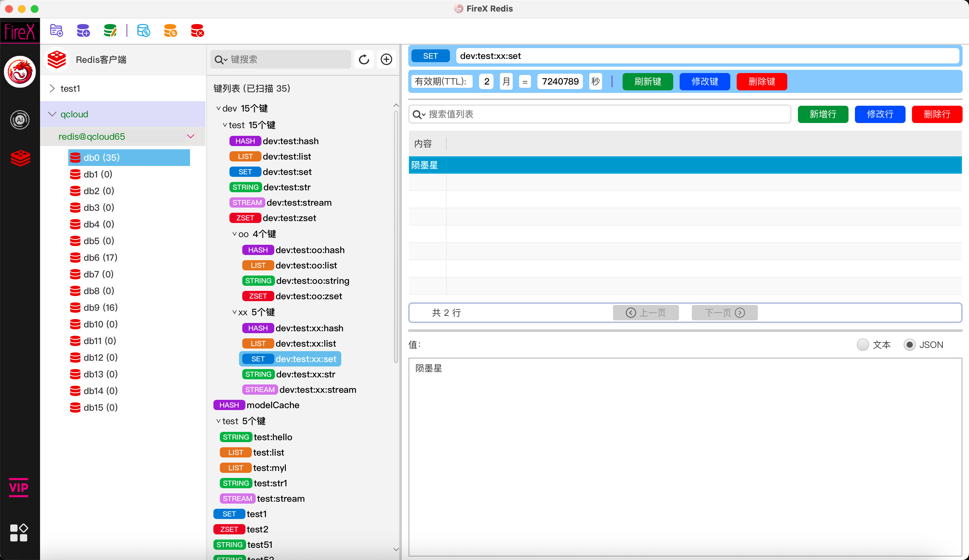Select the JSON radio button

click(909, 345)
